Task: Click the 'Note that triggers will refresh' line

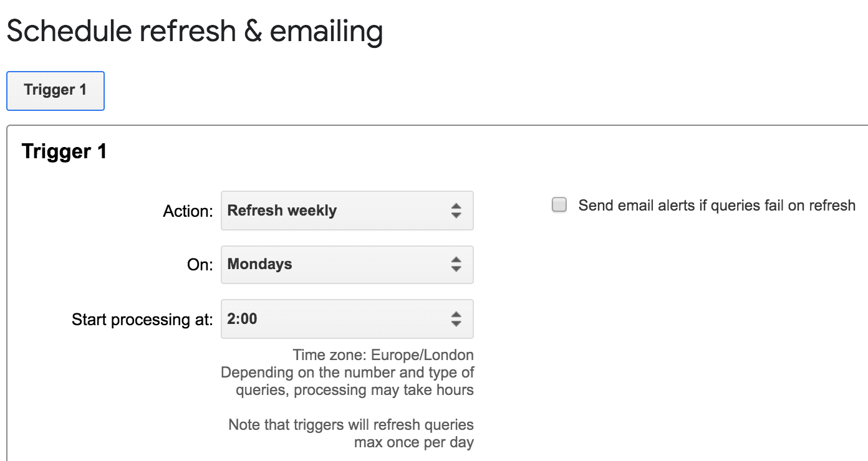Action: click(x=351, y=425)
